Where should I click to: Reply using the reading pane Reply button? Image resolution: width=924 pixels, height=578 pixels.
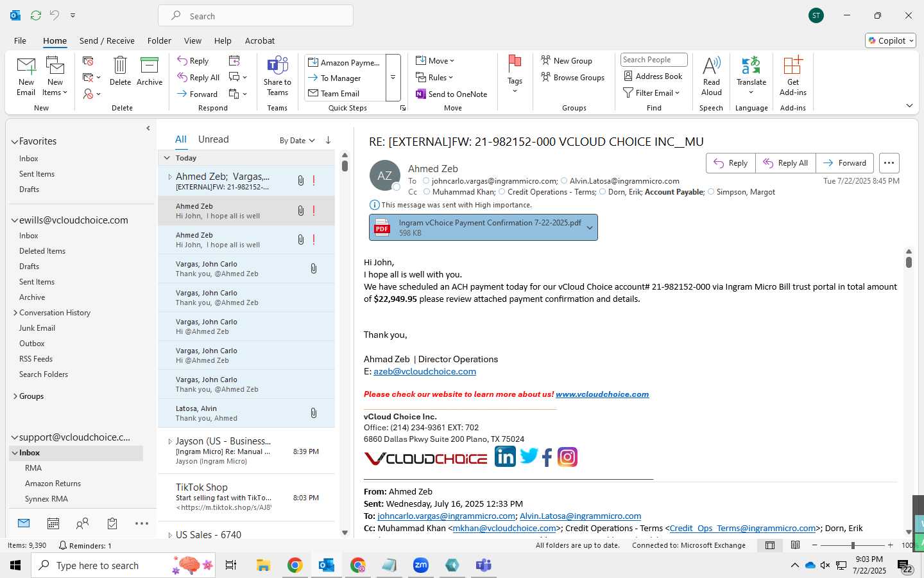[731, 163]
